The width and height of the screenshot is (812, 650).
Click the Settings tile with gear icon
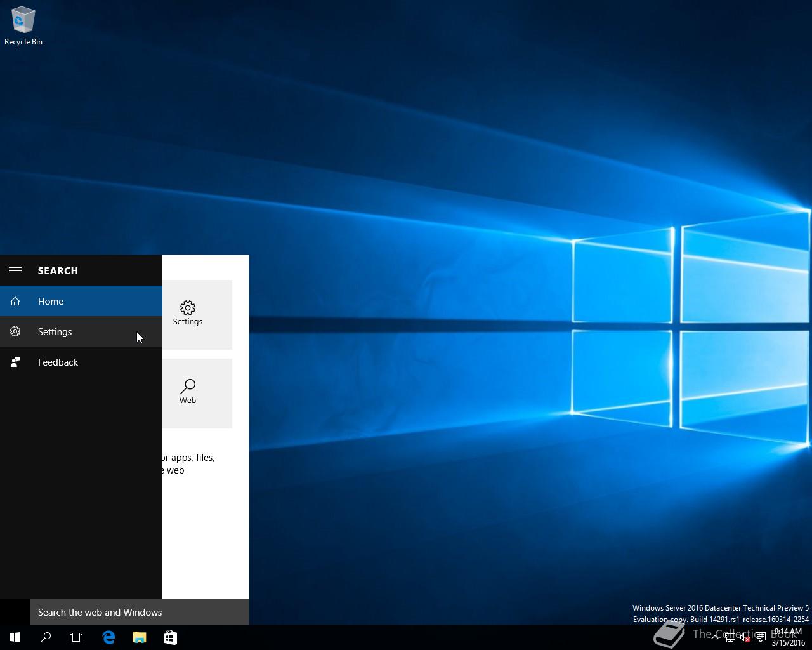[197, 314]
